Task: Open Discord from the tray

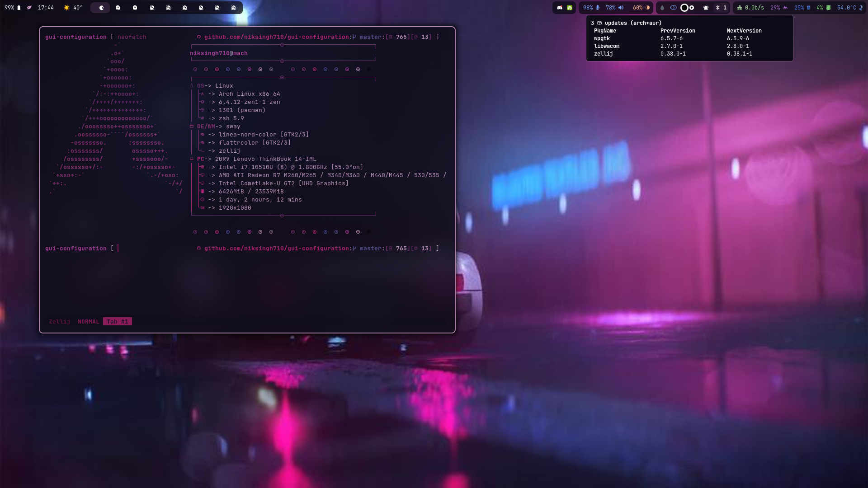Action: [x=560, y=8]
